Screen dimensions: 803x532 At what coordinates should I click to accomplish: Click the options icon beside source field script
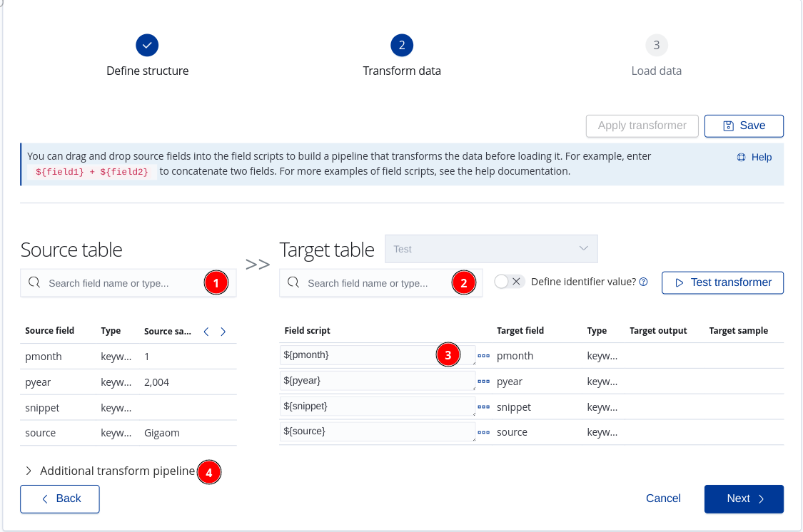(484, 432)
